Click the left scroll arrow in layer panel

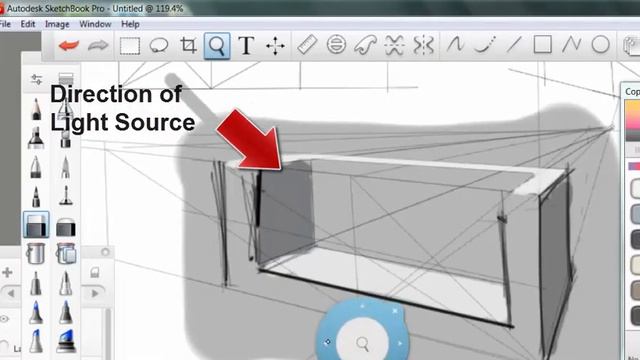point(11,293)
